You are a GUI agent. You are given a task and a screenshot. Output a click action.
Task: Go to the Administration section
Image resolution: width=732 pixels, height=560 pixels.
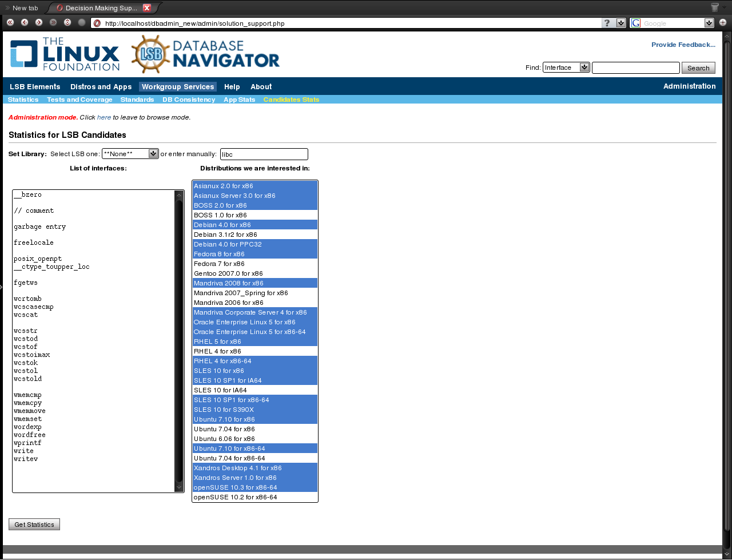point(690,86)
